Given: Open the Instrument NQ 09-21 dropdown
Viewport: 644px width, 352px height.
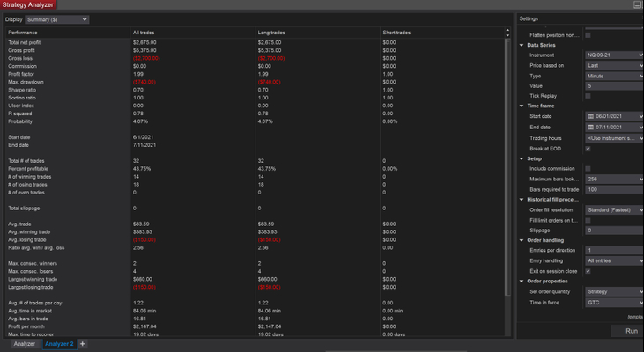Looking at the screenshot, I should (x=614, y=55).
